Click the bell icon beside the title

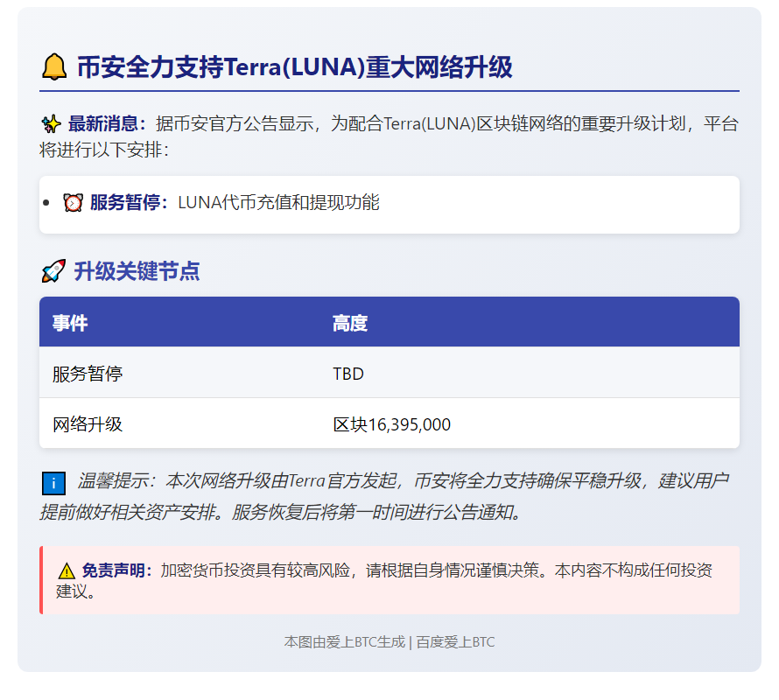(54, 67)
